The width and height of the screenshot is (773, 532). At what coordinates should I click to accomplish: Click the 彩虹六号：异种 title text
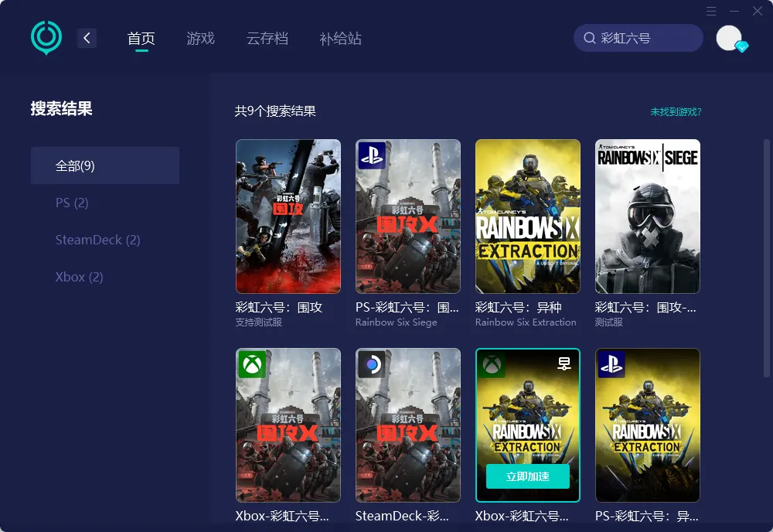(x=519, y=307)
